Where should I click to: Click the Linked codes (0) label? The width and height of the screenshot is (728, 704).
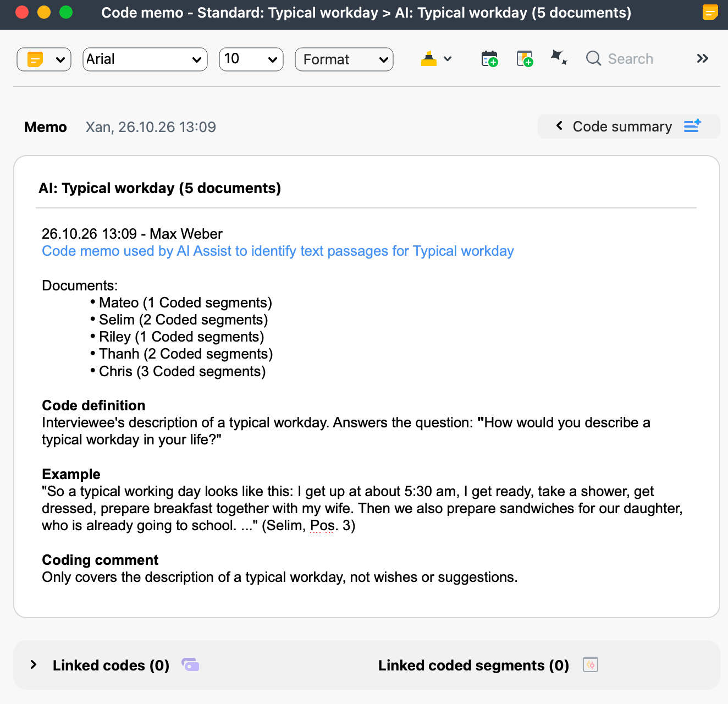[x=111, y=665]
